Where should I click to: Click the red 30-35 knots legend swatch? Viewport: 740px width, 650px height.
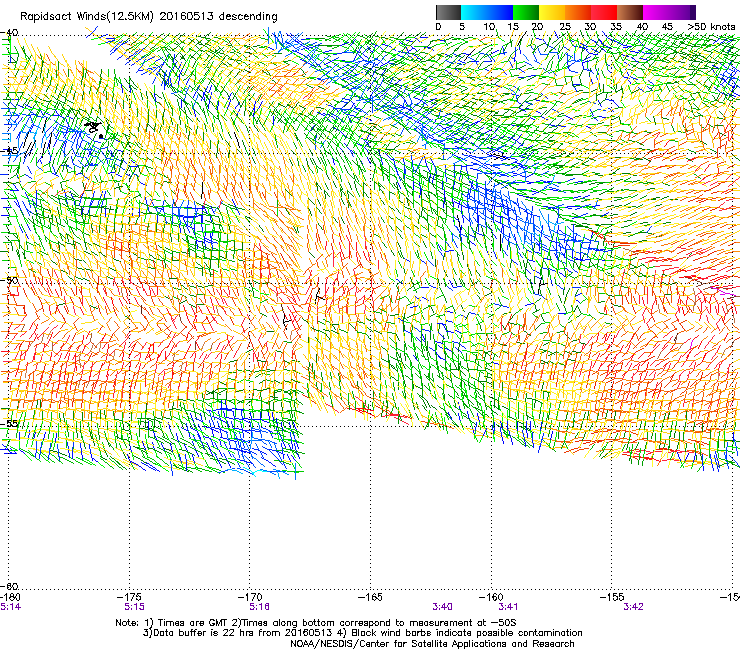tap(604, 12)
